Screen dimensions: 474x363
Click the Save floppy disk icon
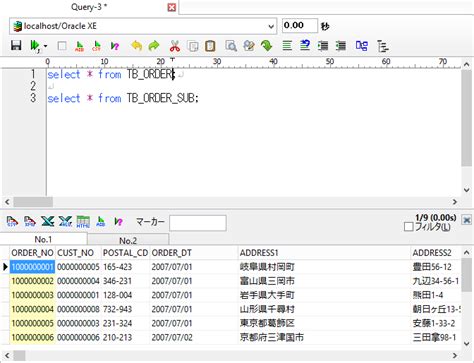[16, 46]
